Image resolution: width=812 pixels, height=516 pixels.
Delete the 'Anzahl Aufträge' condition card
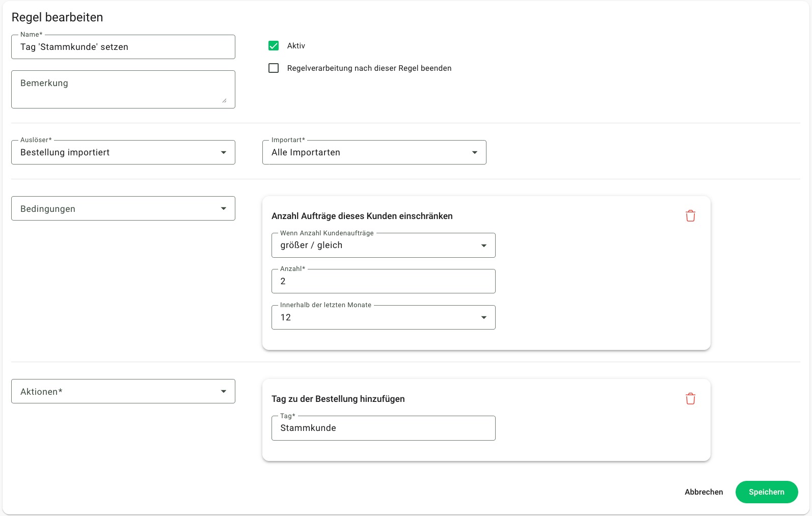coord(690,216)
